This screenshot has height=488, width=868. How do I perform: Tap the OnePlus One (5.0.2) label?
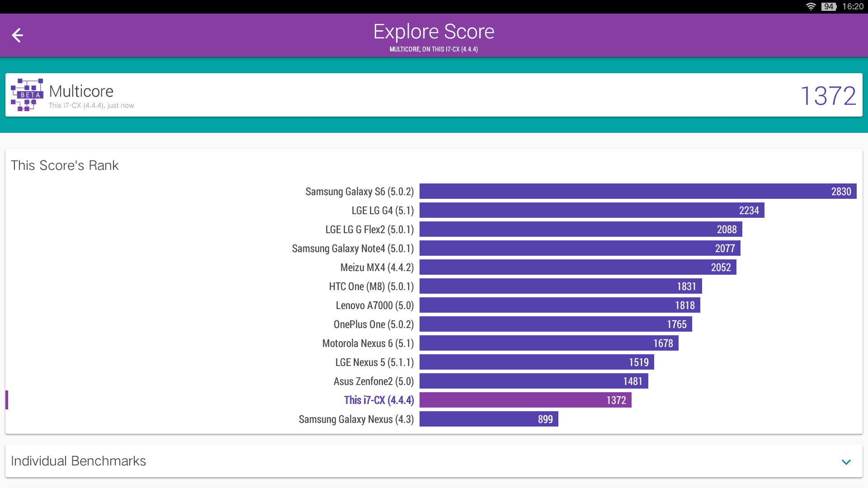click(374, 324)
